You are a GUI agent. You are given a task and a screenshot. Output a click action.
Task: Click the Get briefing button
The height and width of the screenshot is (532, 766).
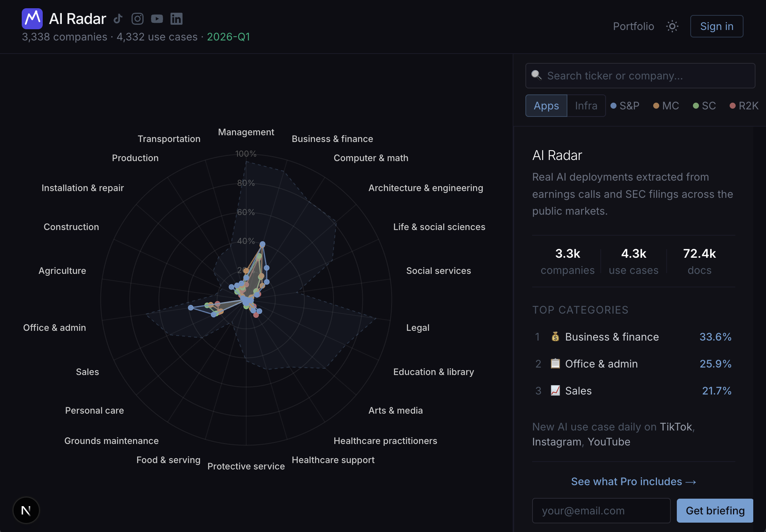pos(715,510)
